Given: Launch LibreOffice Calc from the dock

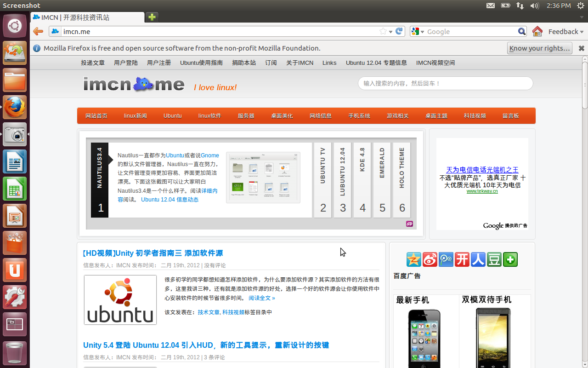Looking at the screenshot, I should [x=15, y=189].
